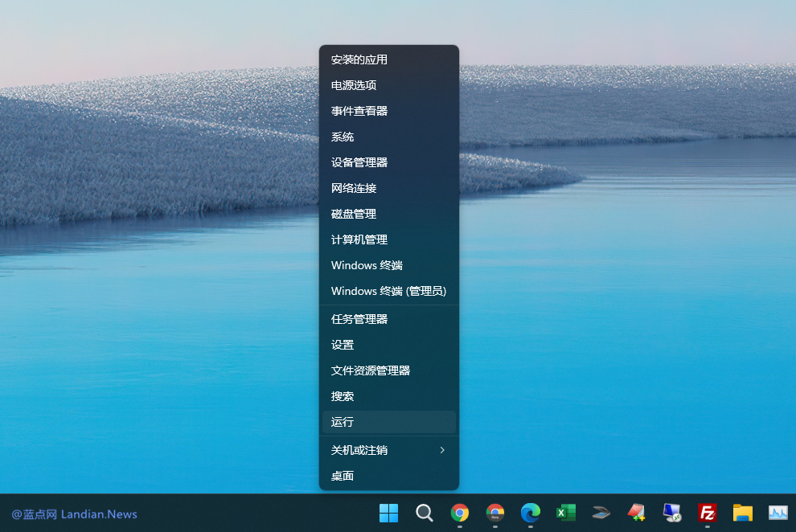Open Windows 终端 (管理员) entry
This screenshot has width=796, height=532.
coord(388,291)
